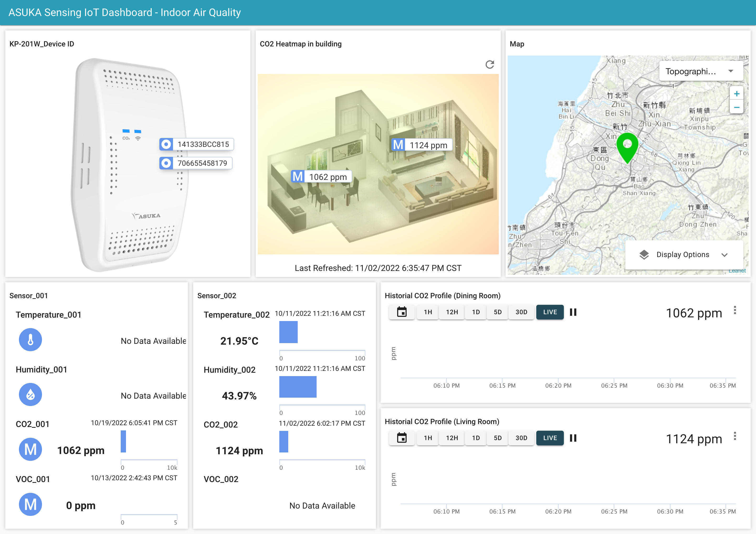The height and width of the screenshot is (534, 756).
Task: Expand Display Options on the map
Action: (683, 255)
